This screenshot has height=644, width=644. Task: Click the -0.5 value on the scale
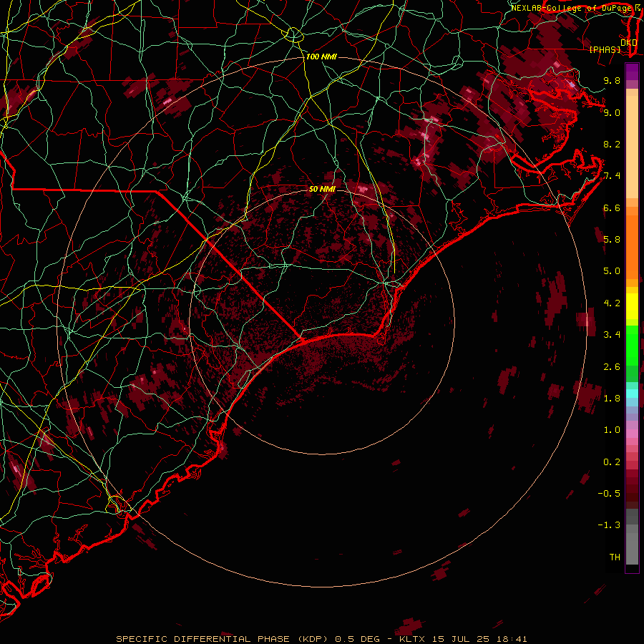609,493
